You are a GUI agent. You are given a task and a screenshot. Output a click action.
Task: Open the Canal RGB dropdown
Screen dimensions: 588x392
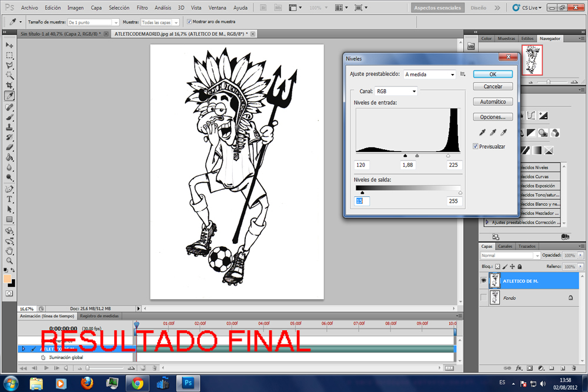point(396,91)
